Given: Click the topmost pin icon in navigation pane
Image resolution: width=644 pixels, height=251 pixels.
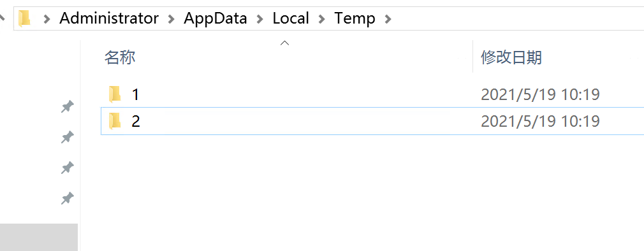Looking at the screenshot, I should 67,107.
